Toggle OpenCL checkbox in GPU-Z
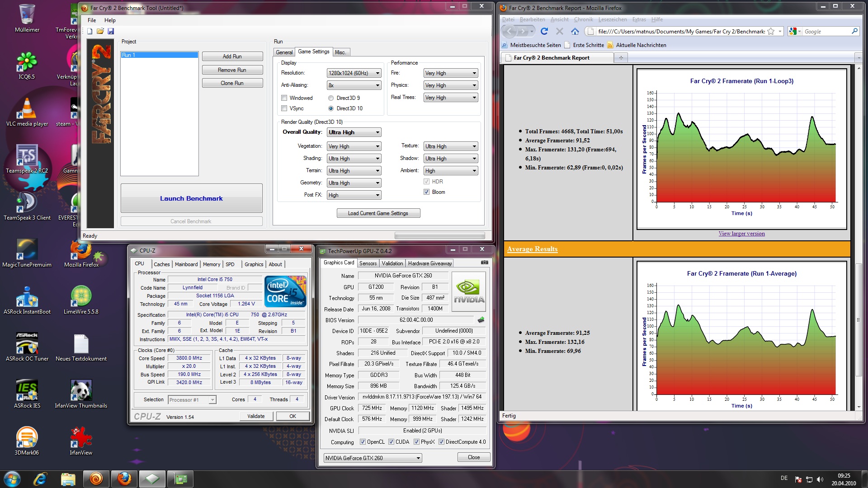This screenshot has width=868, height=488. coord(363,442)
